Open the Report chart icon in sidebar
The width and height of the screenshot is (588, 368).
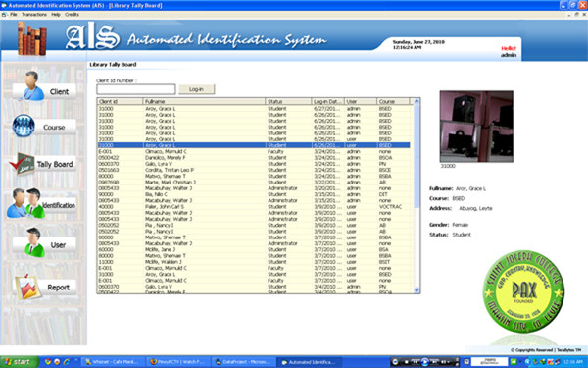pyautogui.click(x=27, y=288)
